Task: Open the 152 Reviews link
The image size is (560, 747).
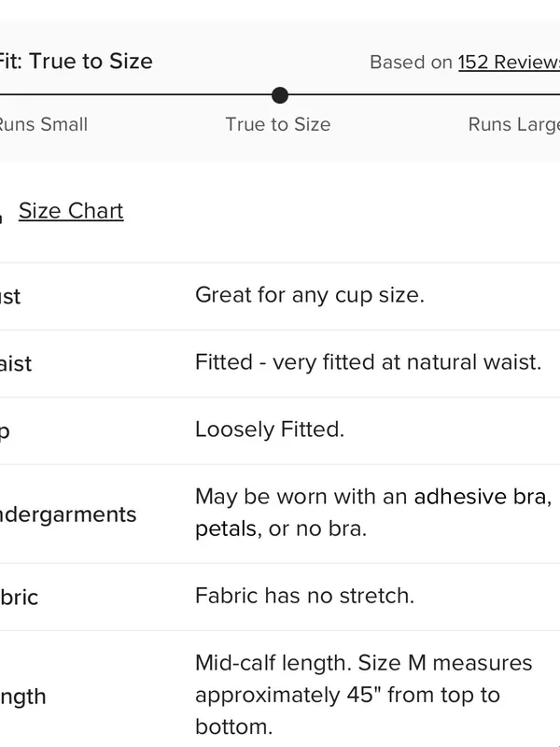Action: (x=509, y=63)
